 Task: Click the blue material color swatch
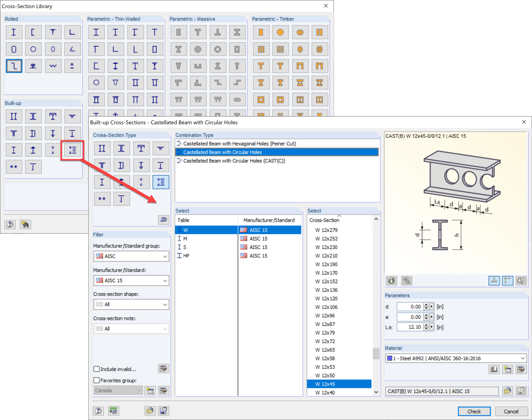(x=390, y=358)
